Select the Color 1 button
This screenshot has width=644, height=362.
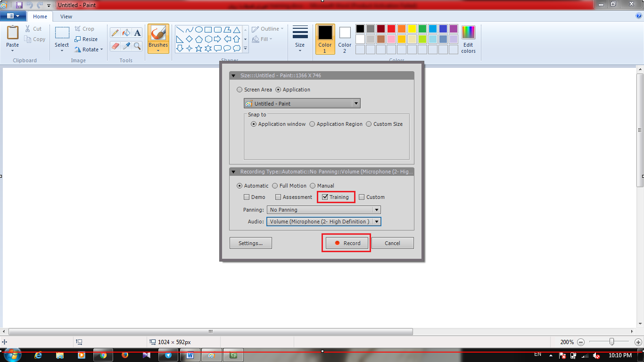[x=325, y=39]
